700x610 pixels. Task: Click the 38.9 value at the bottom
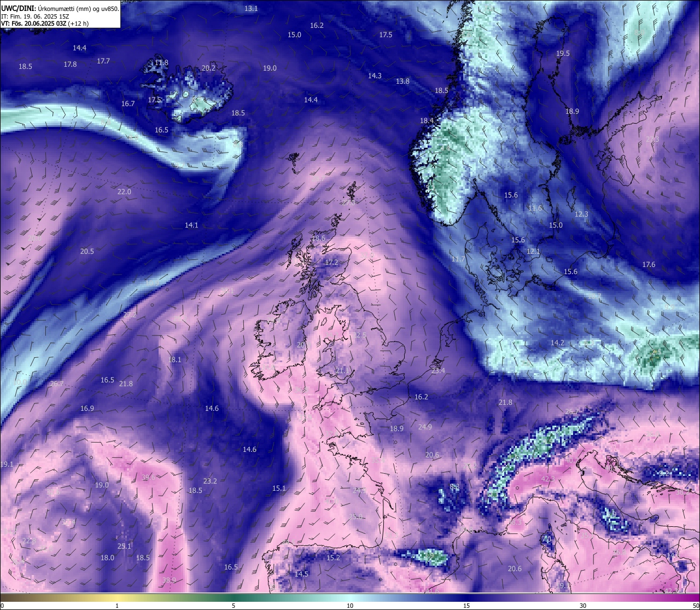pyautogui.click(x=170, y=580)
